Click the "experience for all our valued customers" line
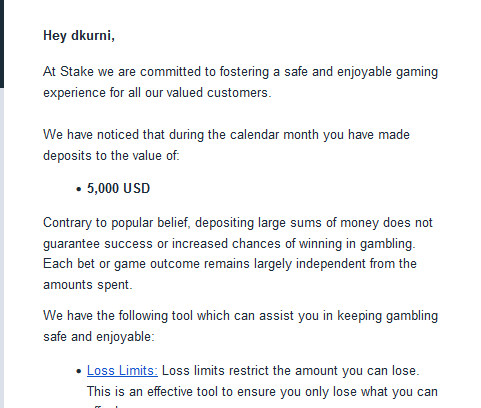The image size is (481, 408). pyautogui.click(x=157, y=93)
